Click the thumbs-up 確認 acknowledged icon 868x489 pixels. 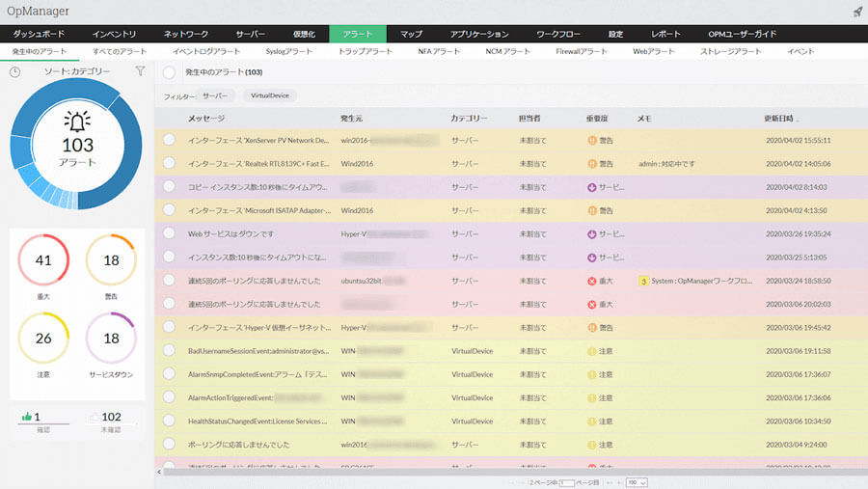(26, 417)
